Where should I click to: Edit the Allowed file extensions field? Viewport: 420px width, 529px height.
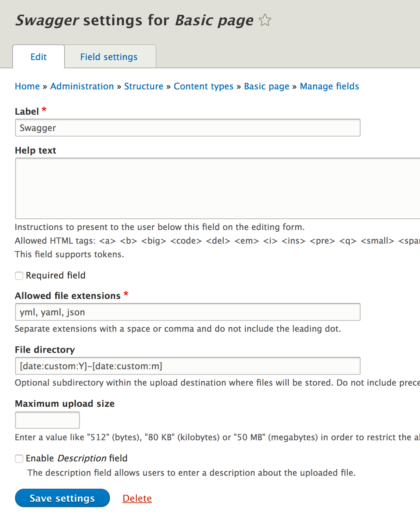[188, 312]
